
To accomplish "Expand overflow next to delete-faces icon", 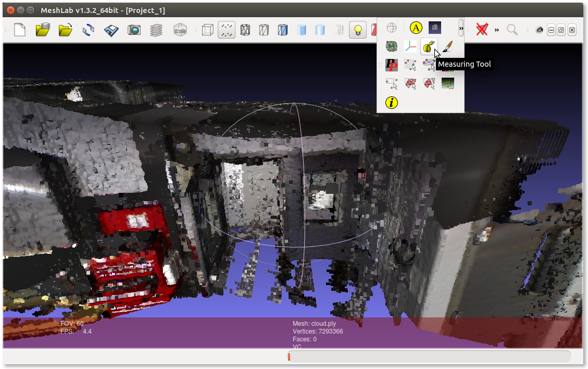I will pyautogui.click(x=496, y=30).
